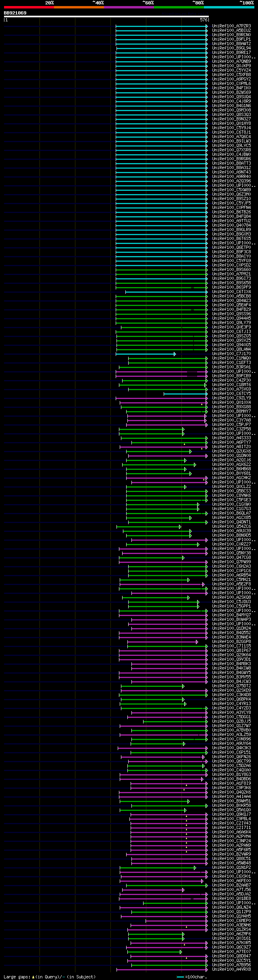
Task: Select label UniRef100_A4VRX8
Action: tap(231, 970)
